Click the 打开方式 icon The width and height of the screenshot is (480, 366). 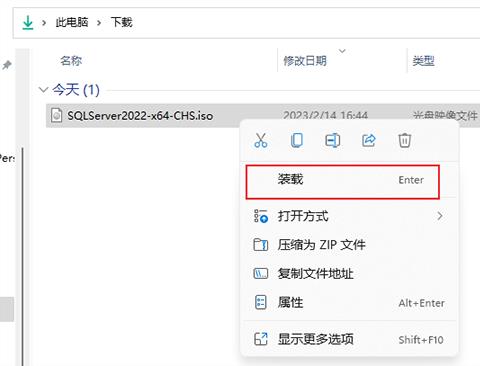[261, 216]
